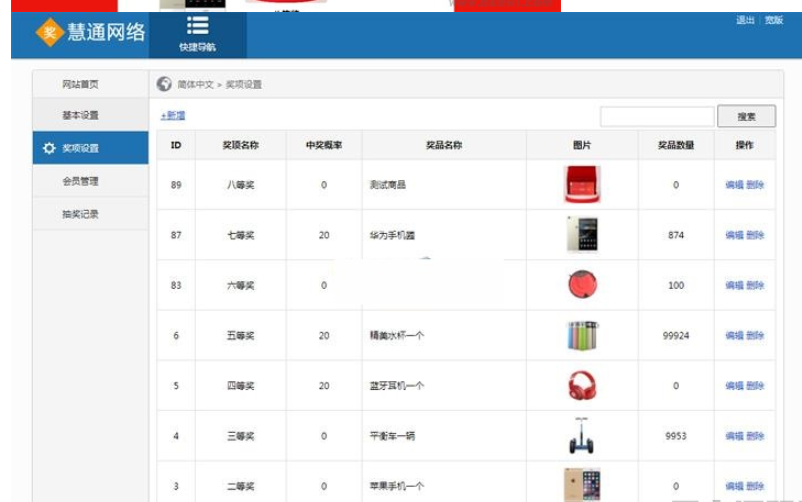Click the quantity value 100

676,286
